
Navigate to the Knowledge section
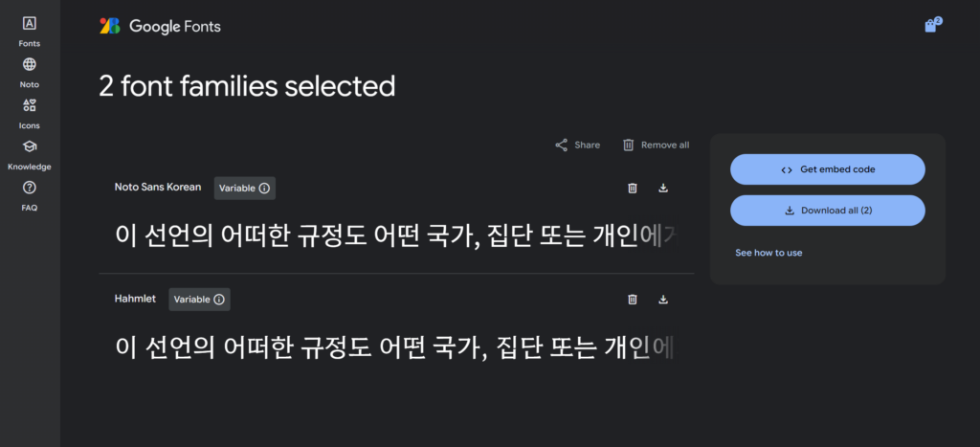point(30,154)
